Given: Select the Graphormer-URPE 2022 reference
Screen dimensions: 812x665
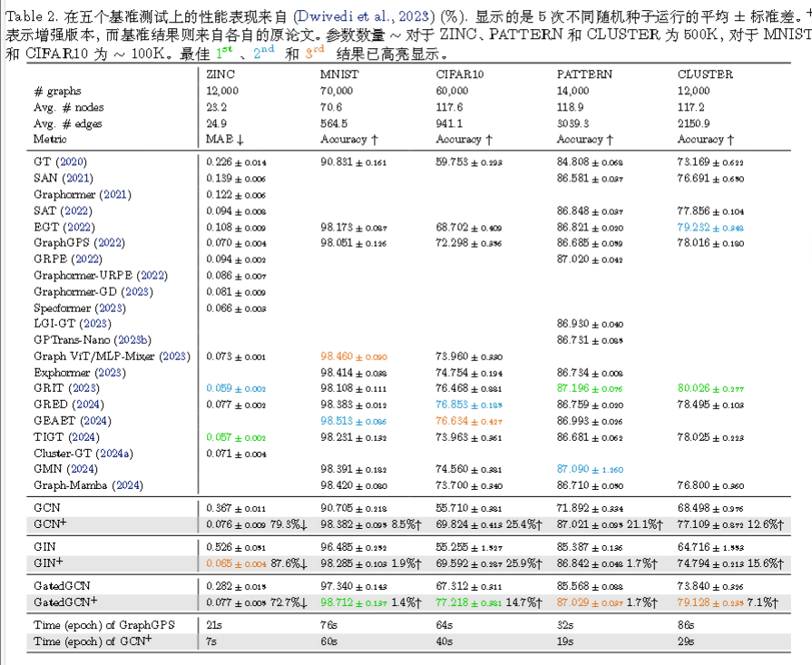Looking at the screenshot, I should point(150,276).
